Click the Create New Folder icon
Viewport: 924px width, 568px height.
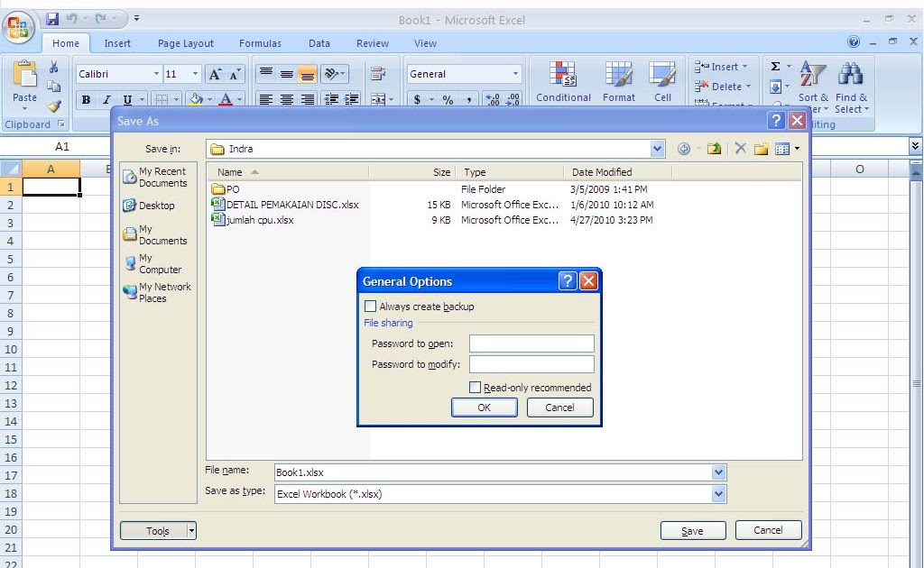(762, 149)
